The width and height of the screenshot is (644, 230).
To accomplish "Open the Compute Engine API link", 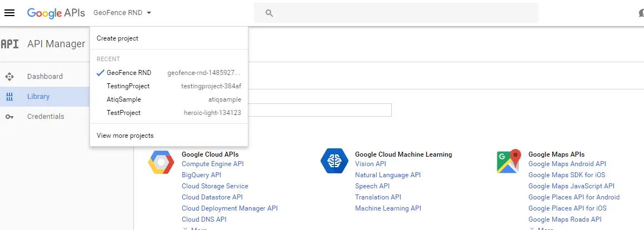I will (x=212, y=164).
